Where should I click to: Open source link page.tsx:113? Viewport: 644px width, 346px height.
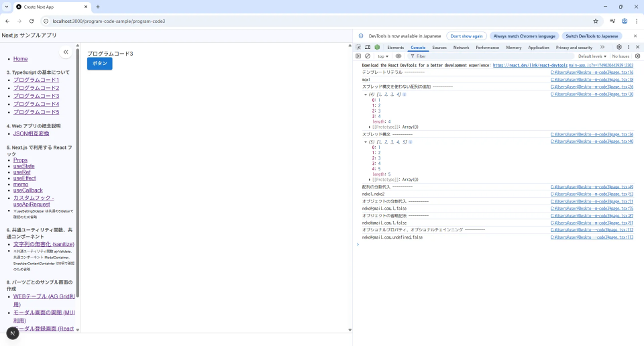click(592, 237)
